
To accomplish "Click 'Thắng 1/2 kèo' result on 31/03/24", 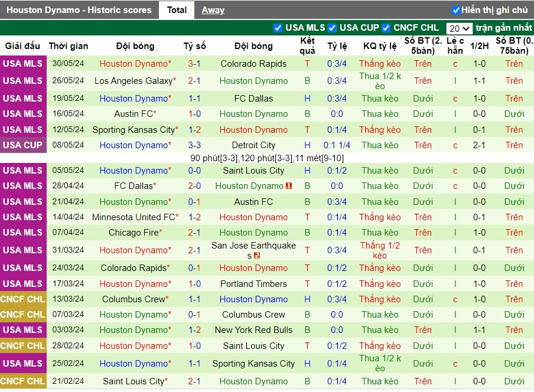I will 380,250.
